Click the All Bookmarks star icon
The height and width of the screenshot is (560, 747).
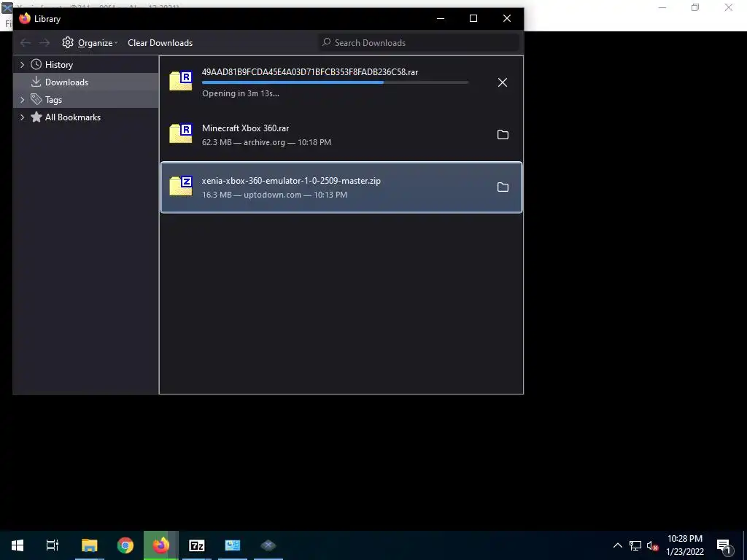click(x=36, y=117)
